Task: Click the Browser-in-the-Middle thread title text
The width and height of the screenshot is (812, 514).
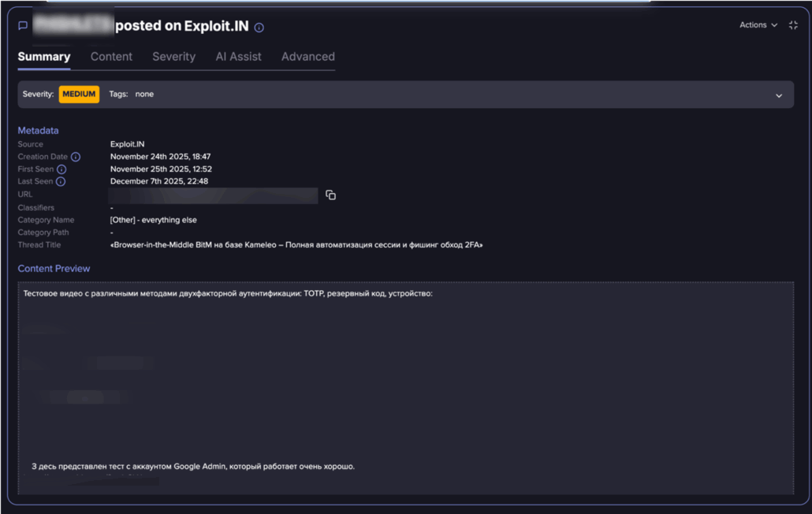Action: click(296, 245)
